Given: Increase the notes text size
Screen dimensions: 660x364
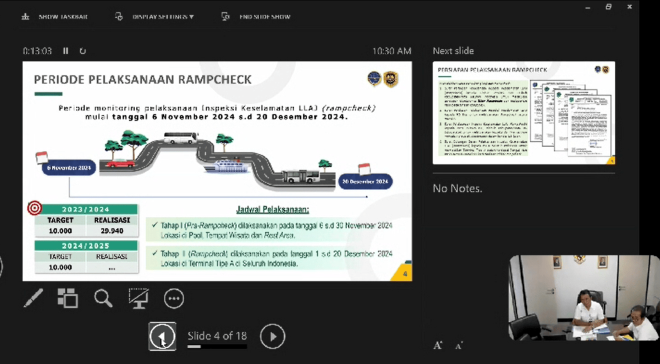Looking at the screenshot, I should click(438, 345).
